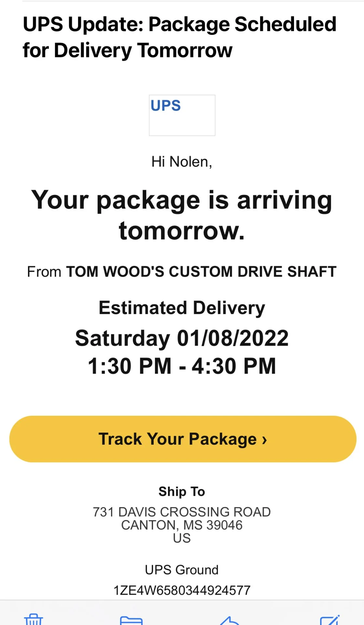This screenshot has height=625, width=364.
Task: Tap the Ship To heading
Action: [182, 492]
